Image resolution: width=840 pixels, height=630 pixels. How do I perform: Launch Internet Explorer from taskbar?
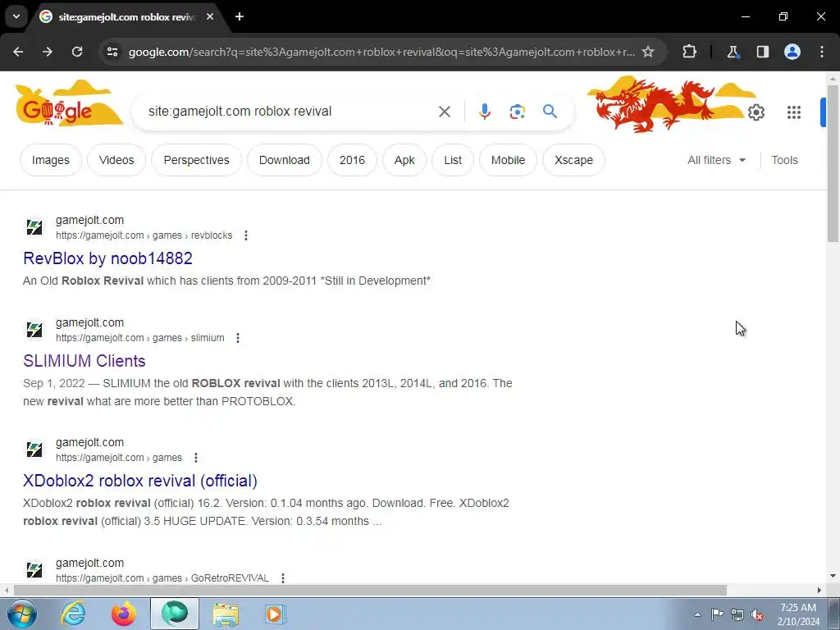(73, 614)
